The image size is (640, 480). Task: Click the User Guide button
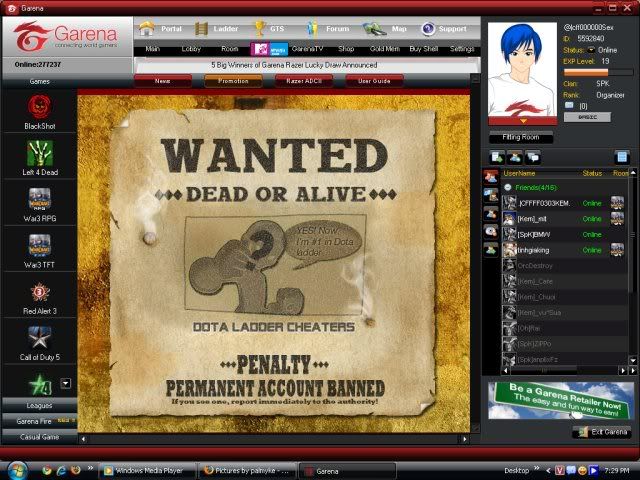tap(374, 81)
